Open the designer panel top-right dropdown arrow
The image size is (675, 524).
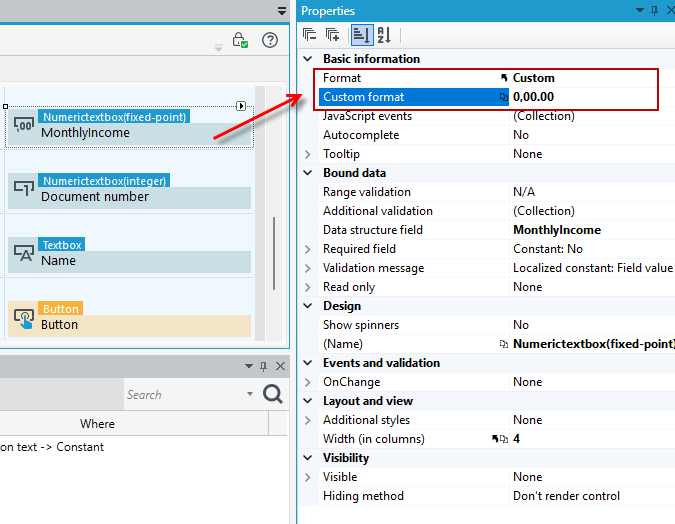(282, 11)
